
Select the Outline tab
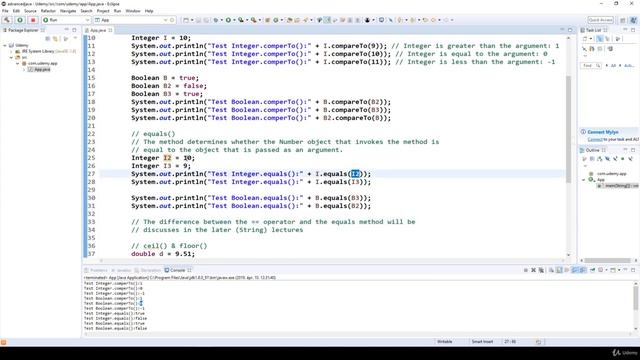click(593, 150)
